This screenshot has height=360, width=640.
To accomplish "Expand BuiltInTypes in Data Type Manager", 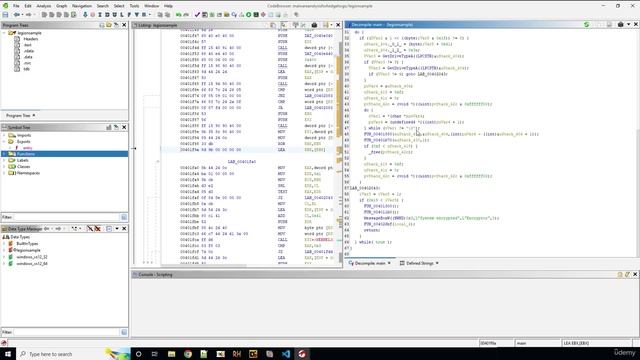I will pyautogui.click(x=4, y=244).
